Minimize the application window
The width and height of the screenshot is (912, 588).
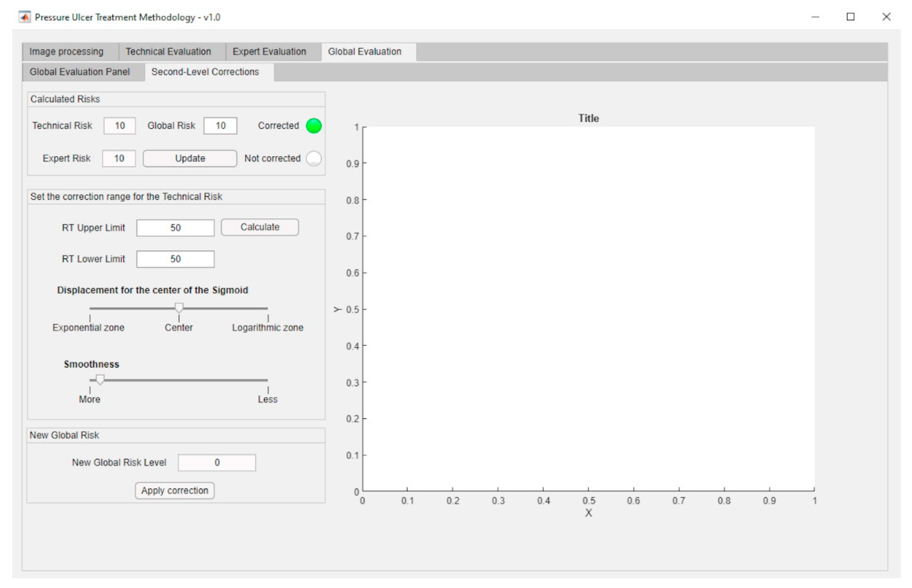pyautogui.click(x=815, y=17)
